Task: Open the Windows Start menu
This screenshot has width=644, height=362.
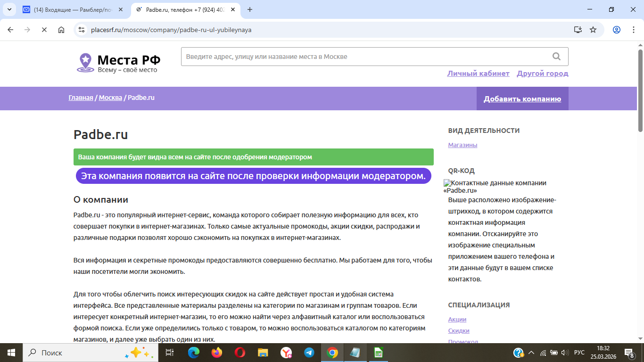Action: [11, 353]
